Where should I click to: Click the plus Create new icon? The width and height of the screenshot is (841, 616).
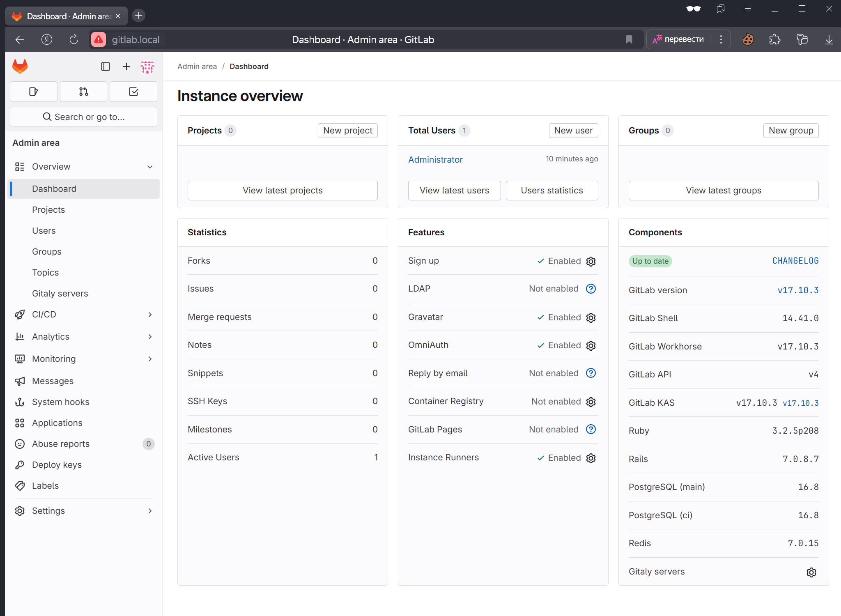pyautogui.click(x=126, y=67)
